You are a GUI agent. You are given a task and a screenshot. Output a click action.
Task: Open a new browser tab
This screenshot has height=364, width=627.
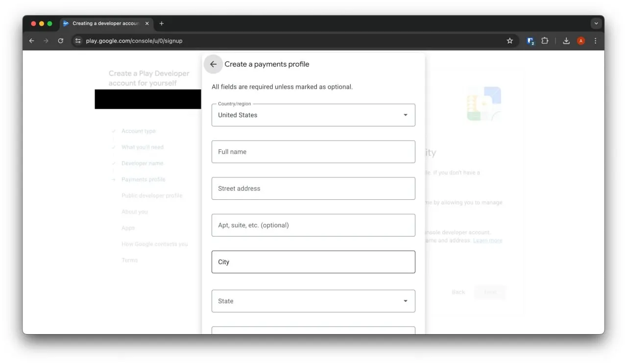pos(162,23)
